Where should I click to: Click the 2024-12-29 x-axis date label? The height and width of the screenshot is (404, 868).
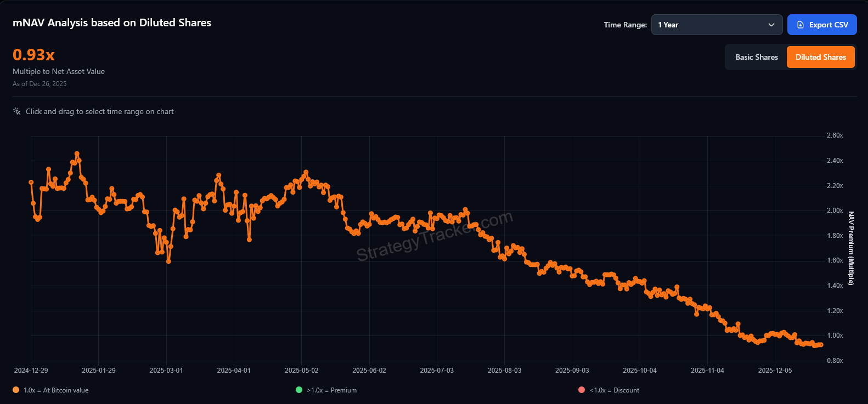click(x=31, y=371)
